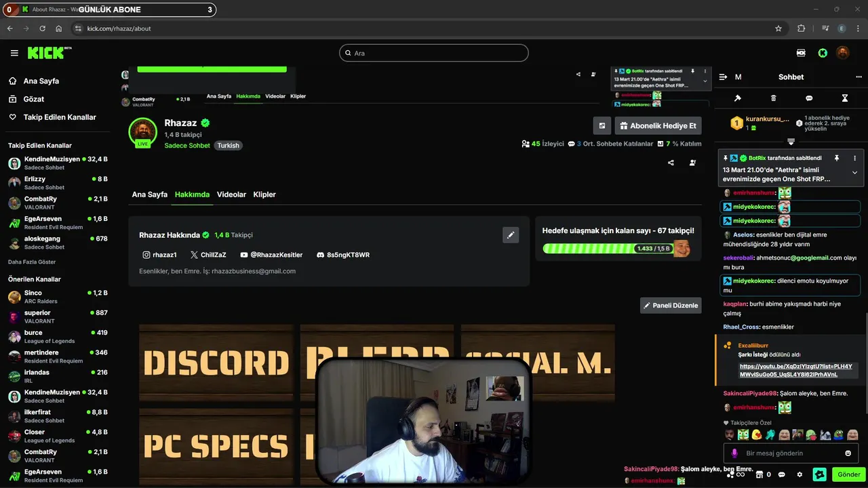
Task: Open aloskegang channel in sidebar
Action: click(58, 242)
